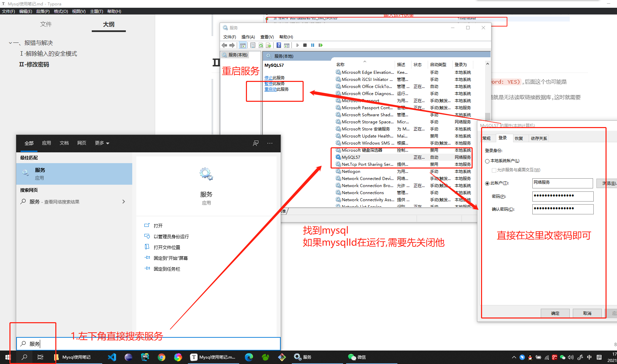Viewport: 617px width, 364px height.
Task: Click the 确定 button in properties dialog
Action: [555, 313]
